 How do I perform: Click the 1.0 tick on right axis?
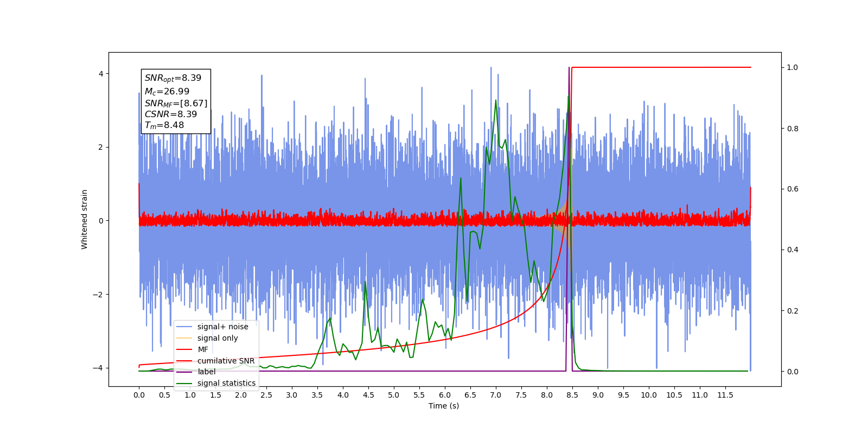pyautogui.click(x=793, y=67)
